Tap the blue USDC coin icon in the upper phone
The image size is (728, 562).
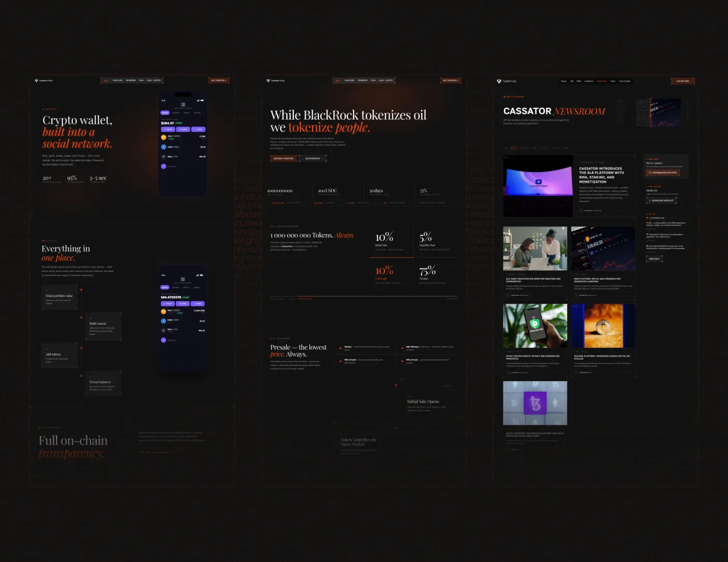pos(163,147)
